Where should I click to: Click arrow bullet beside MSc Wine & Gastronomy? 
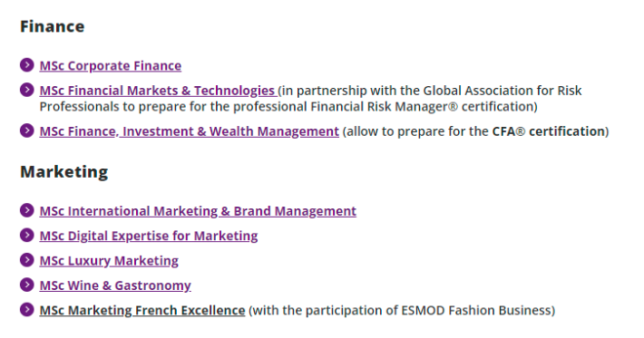(x=26, y=285)
